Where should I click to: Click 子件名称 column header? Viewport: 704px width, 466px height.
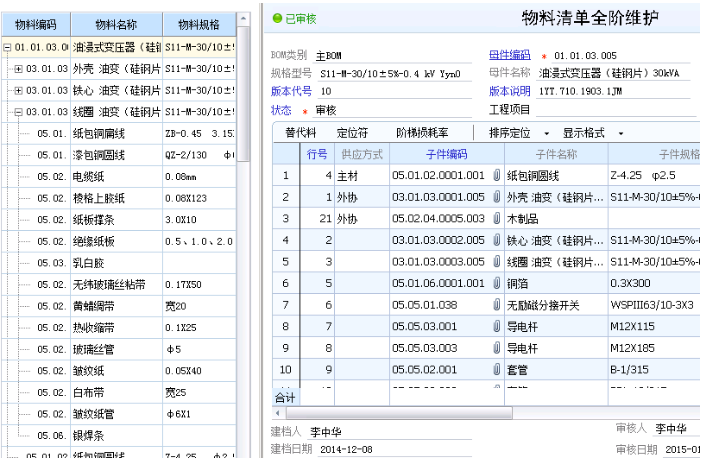pos(556,154)
